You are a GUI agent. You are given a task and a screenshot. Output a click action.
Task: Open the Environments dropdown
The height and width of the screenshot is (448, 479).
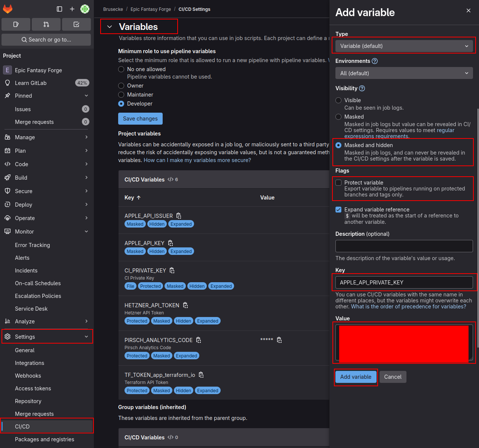click(x=404, y=73)
